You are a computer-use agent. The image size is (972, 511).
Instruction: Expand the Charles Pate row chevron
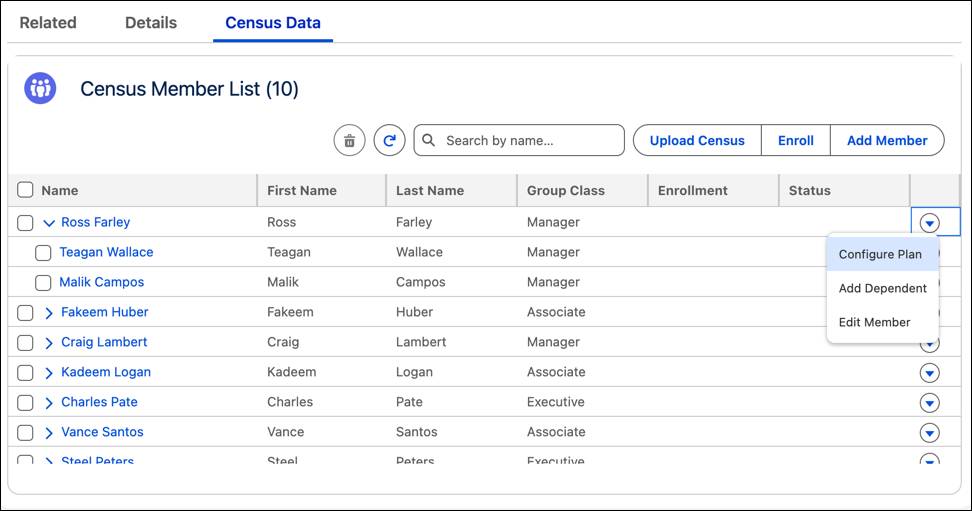49,403
